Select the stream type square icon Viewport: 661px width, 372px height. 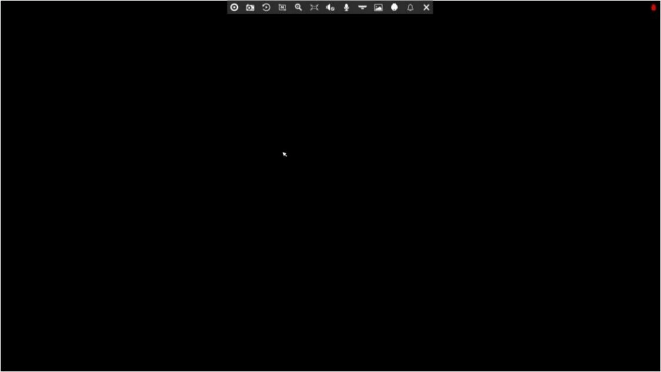[x=282, y=8]
